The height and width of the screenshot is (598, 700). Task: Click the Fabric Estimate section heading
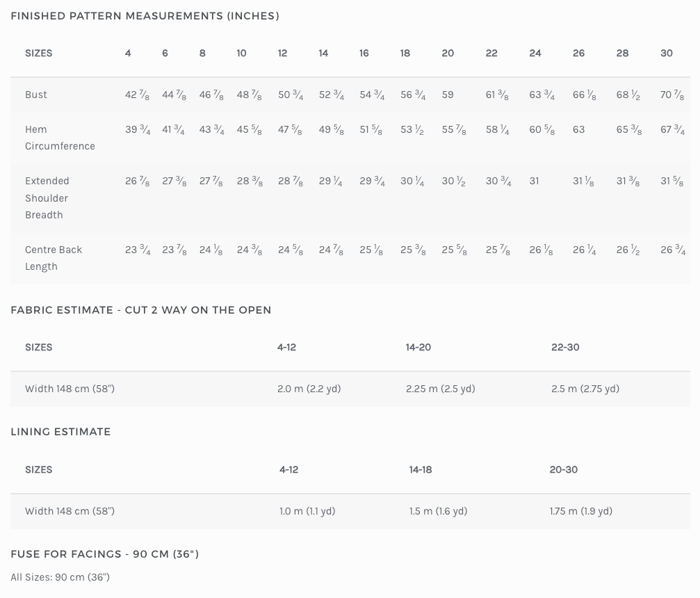click(x=141, y=310)
